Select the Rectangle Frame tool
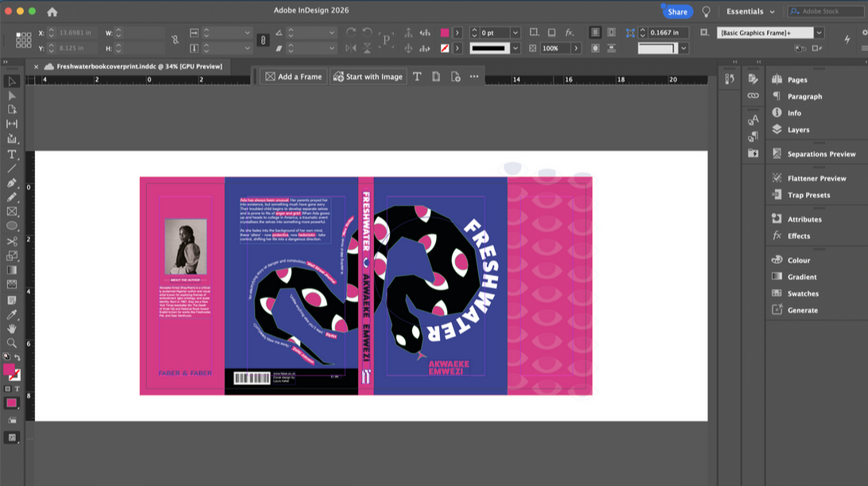The image size is (868, 486). tap(12, 212)
